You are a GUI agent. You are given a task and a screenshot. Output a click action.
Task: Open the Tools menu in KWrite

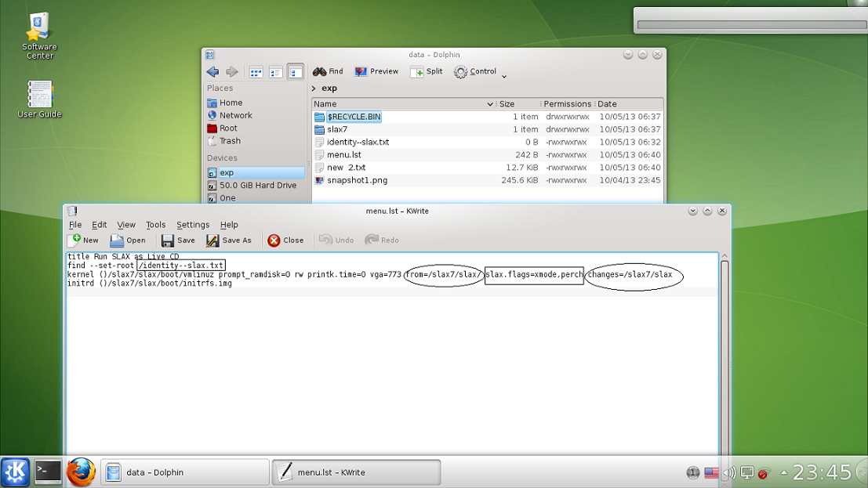click(x=155, y=225)
